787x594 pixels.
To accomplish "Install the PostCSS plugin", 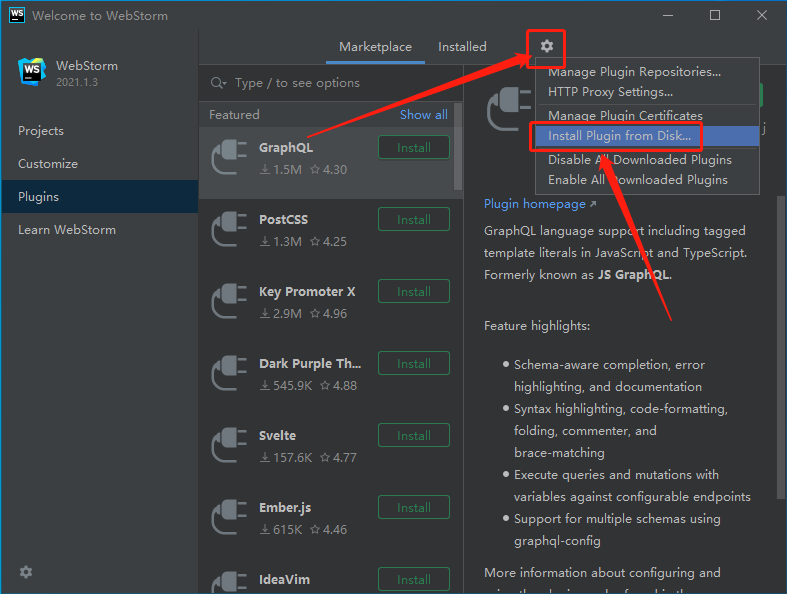I will [x=414, y=219].
